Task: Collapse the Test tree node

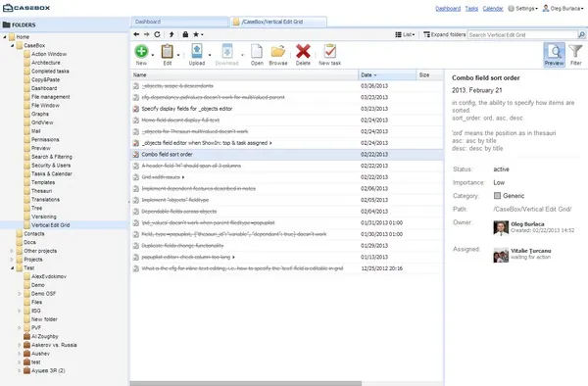Action: pyautogui.click(x=13, y=268)
